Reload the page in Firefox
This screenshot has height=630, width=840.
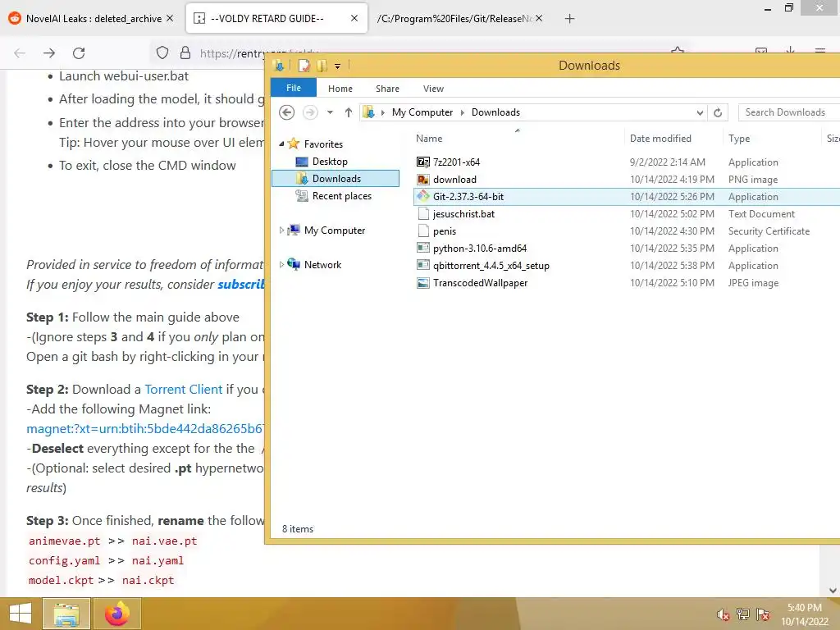(x=79, y=53)
